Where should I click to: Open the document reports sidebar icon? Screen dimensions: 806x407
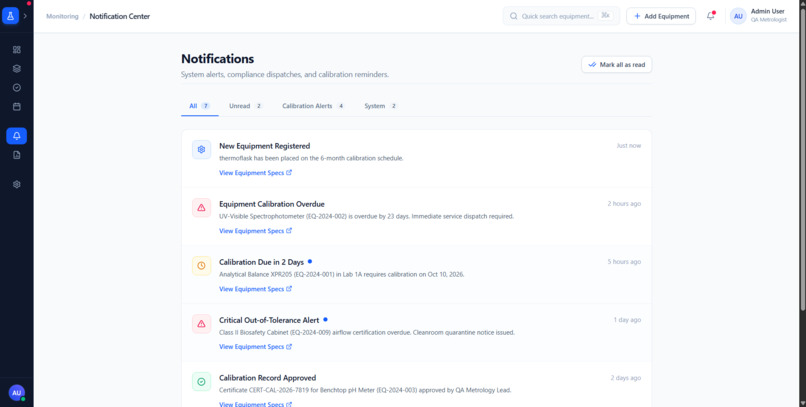(16, 155)
